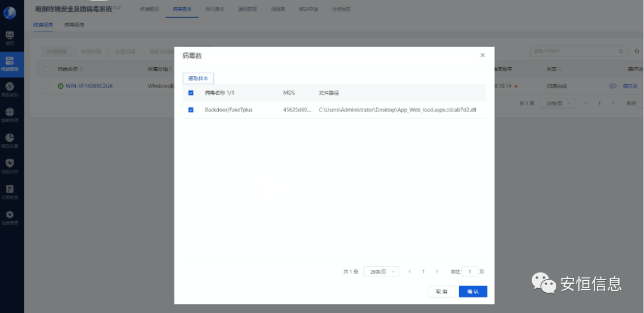The height and width of the screenshot is (313, 644).
Task: Click the 提取样本 button
Action: tap(198, 79)
